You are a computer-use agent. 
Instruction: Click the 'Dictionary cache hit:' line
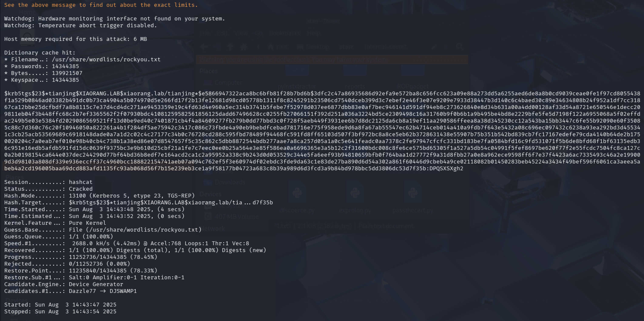pos(40,53)
